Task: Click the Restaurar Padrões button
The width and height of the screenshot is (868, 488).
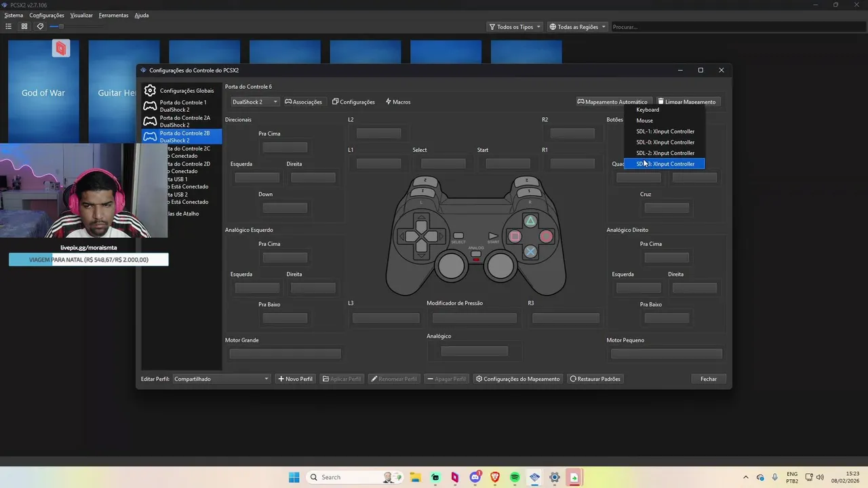Action: [595, 379]
